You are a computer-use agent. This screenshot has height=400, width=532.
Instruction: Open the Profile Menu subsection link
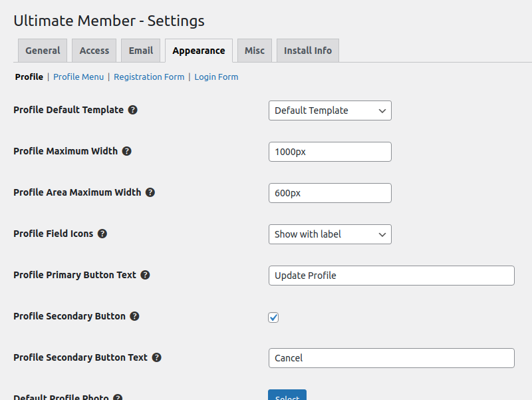click(x=78, y=77)
